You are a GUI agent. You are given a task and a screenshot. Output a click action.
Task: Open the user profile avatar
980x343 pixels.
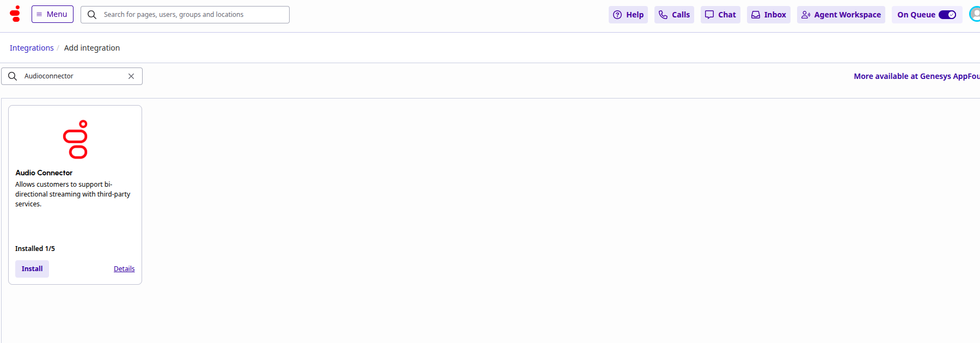(x=975, y=14)
